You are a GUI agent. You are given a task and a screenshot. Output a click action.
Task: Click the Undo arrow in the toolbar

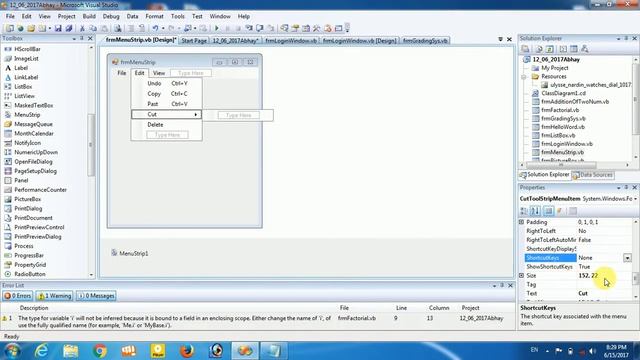coord(156,28)
